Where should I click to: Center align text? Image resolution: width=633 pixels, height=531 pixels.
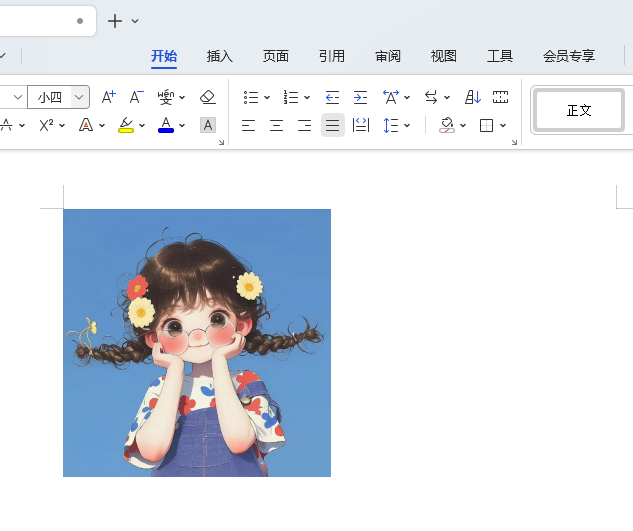tap(277, 126)
